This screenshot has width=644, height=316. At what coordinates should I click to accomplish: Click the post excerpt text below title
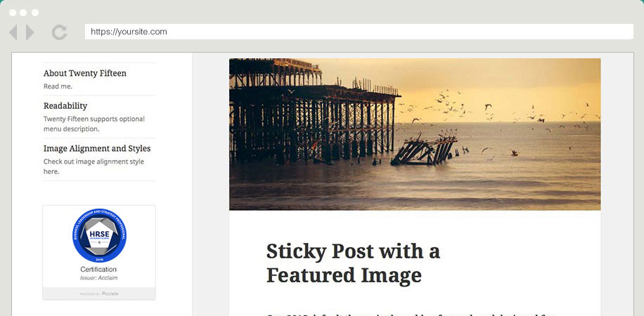point(408,314)
